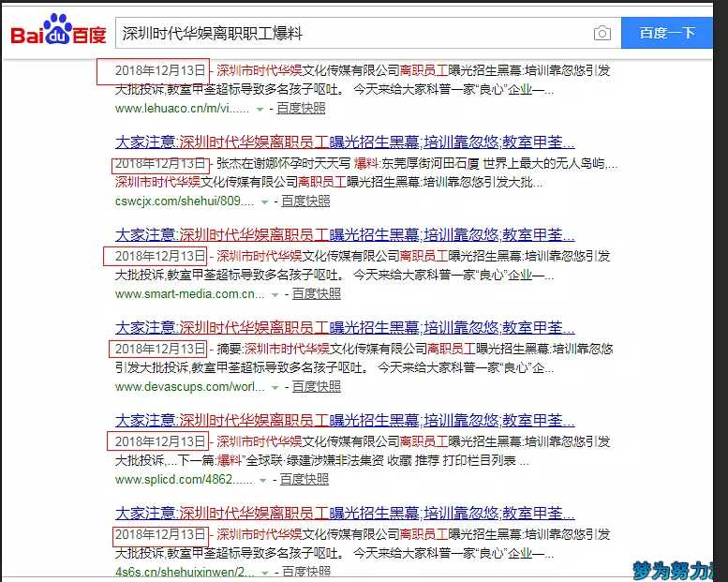Click 2018年12月13日 date in devascups.com result
This screenshot has height=582, width=728.
tap(160, 349)
